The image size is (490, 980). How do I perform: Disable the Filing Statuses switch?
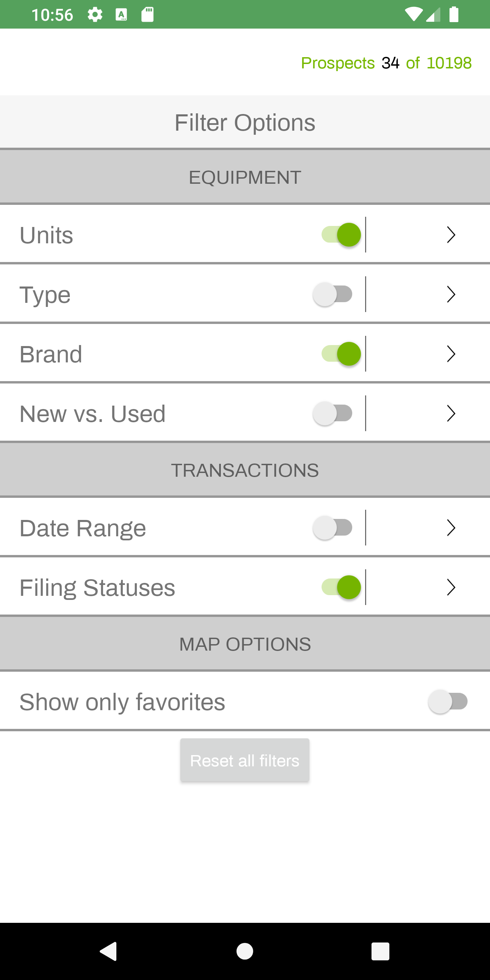coord(341,587)
